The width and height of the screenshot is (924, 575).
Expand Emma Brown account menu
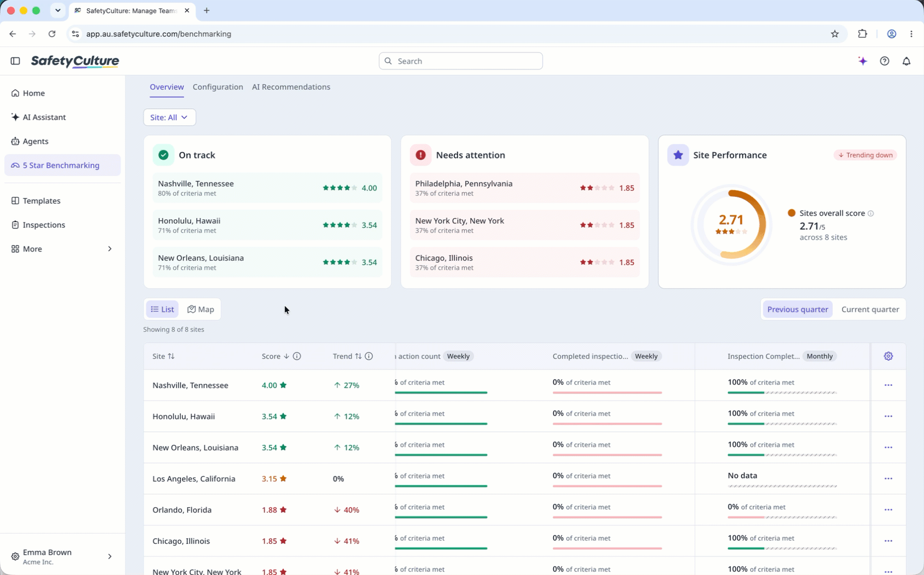[62, 556]
